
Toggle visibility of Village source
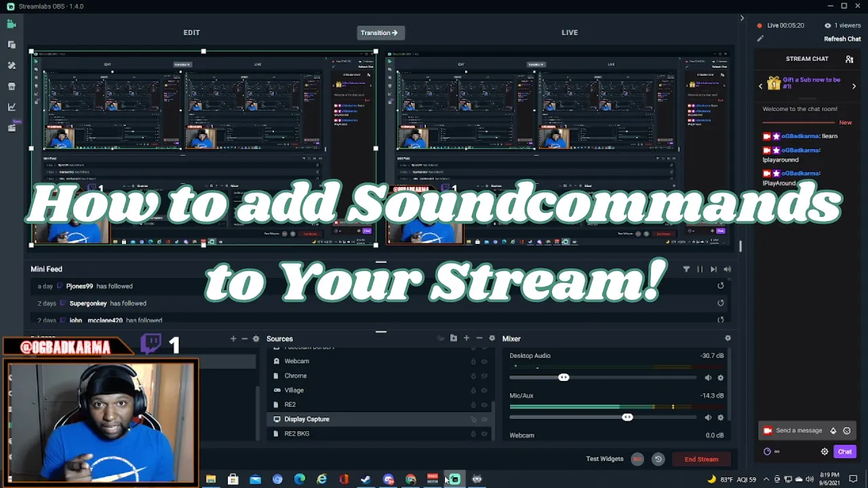tap(484, 390)
